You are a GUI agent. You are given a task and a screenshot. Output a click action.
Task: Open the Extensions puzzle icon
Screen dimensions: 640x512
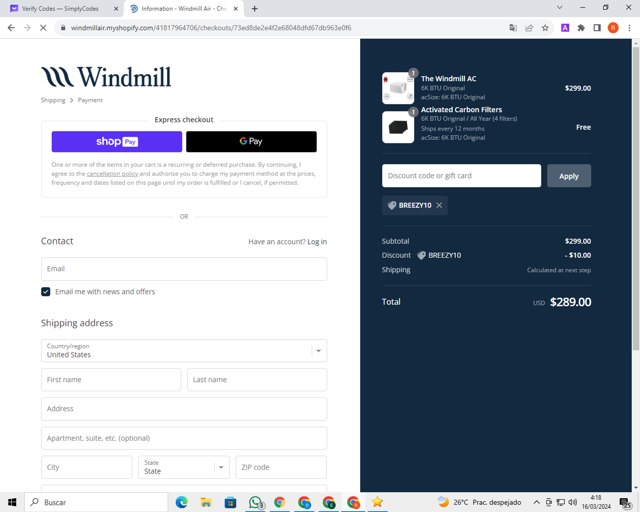581,28
